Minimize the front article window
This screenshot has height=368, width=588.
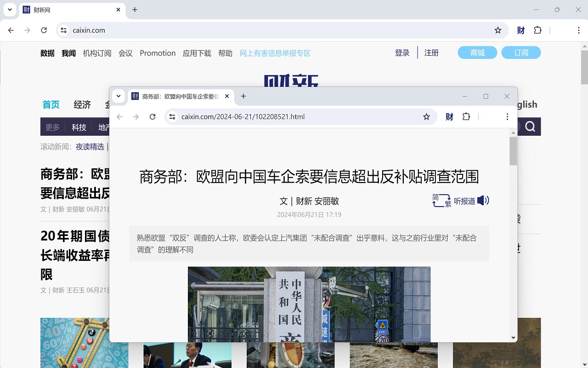[x=465, y=96]
